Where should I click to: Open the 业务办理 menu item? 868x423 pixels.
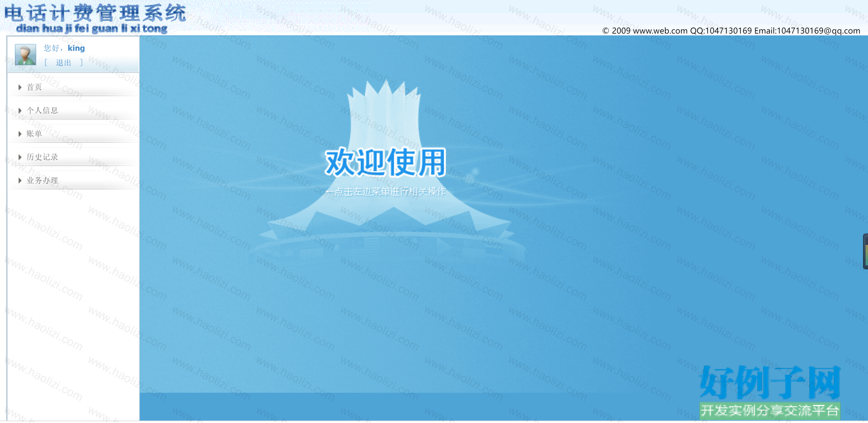pyautogui.click(x=42, y=180)
